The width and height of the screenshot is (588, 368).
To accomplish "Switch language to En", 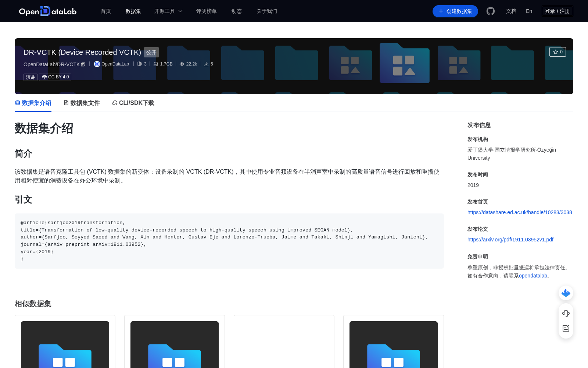I will click(x=529, y=11).
